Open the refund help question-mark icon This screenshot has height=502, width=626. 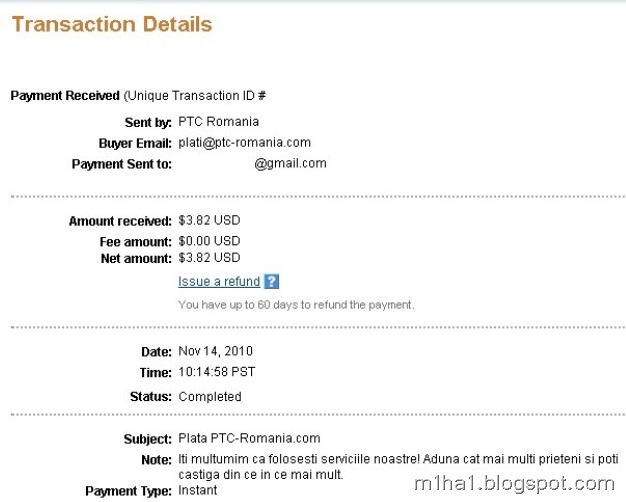(x=271, y=282)
